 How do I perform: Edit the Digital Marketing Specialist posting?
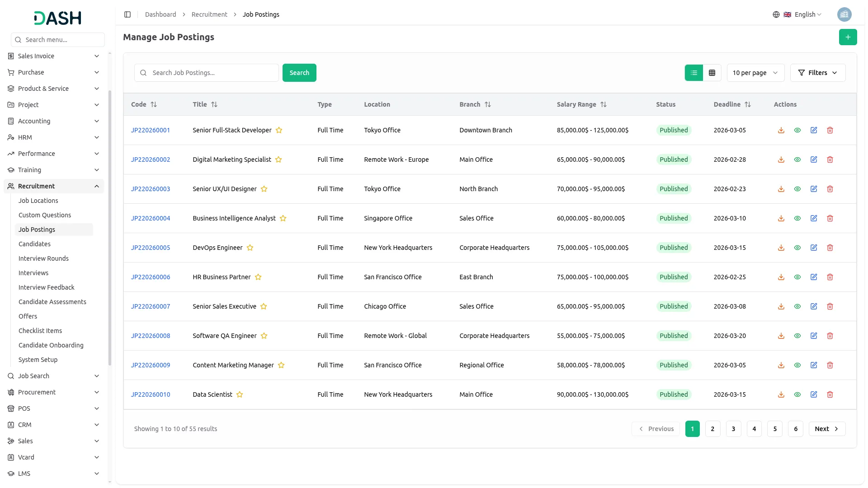pyautogui.click(x=813, y=160)
